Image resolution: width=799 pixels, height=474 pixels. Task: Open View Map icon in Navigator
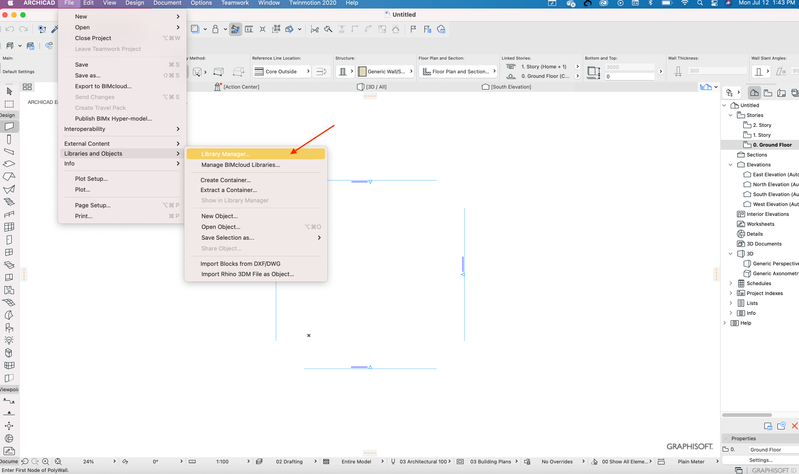point(768,92)
